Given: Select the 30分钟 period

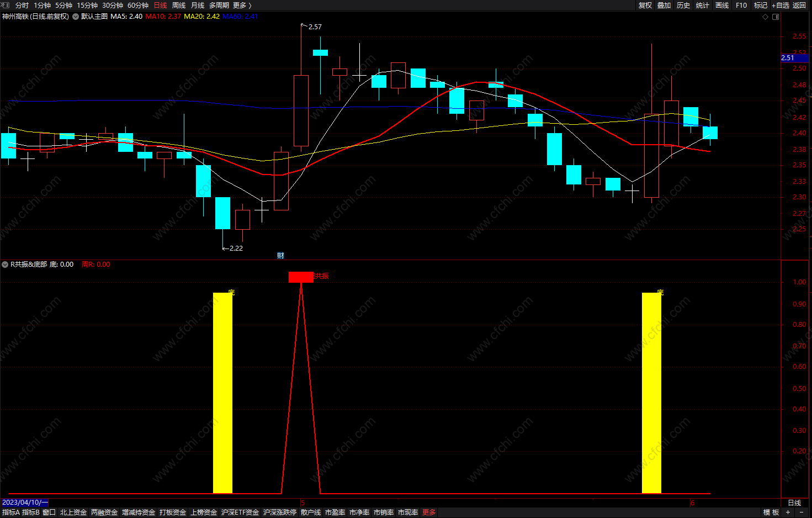Looking at the screenshot, I should [x=113, y=5].
